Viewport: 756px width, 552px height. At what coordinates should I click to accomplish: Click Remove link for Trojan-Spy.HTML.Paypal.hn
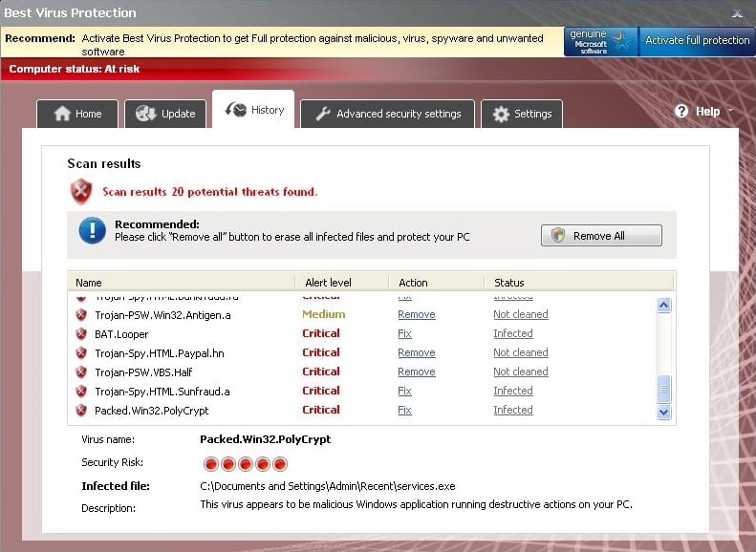coord(417,353)
